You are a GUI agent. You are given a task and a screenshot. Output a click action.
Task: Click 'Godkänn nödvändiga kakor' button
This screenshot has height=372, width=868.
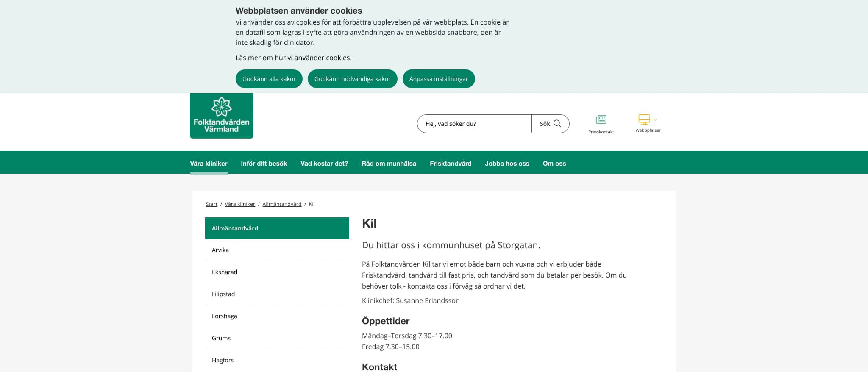353,79
